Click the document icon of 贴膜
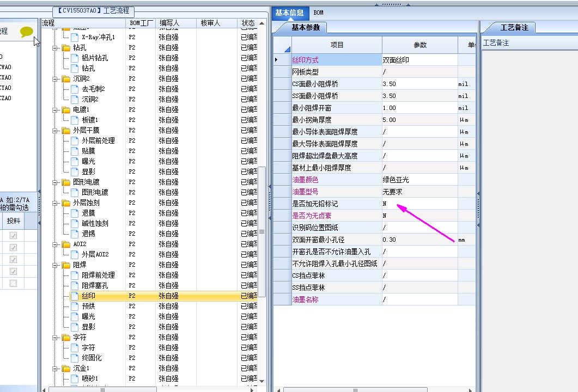This screenshot has height=392, width=578. 75,151
